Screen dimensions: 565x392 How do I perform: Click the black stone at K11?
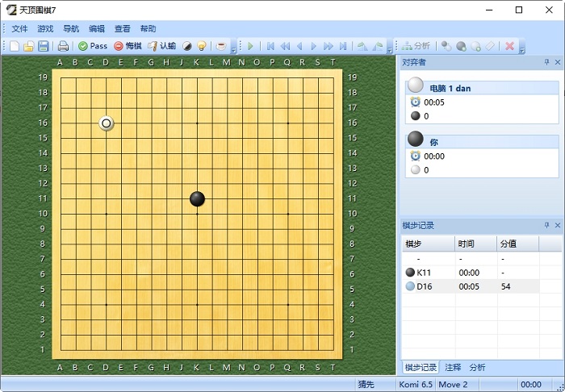click(197, 198)
